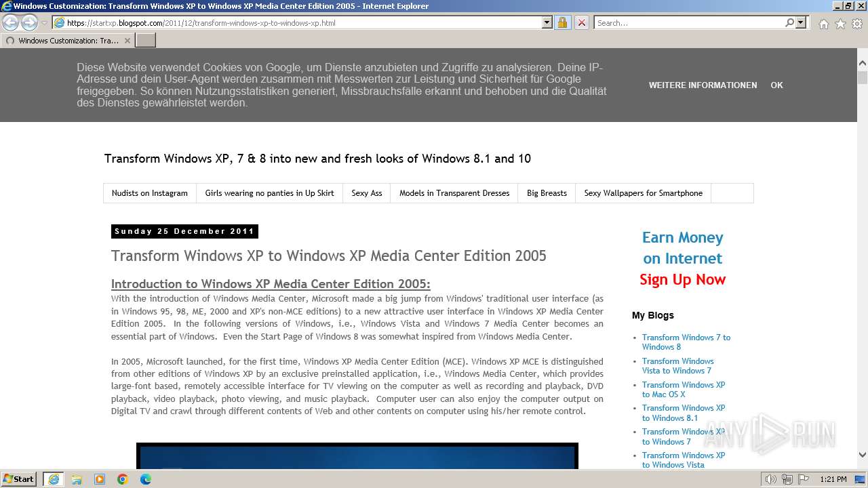The width and height of the screenshot is (868, 488).
Task: Click the magnifier search icon
Action: click(x=789, y=22)
